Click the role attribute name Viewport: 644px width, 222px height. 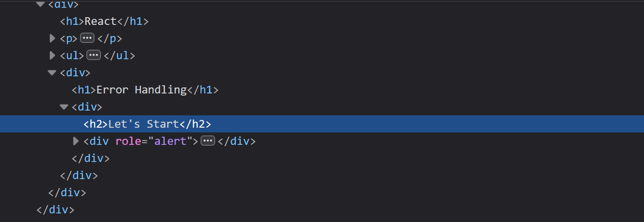(127, 141)
